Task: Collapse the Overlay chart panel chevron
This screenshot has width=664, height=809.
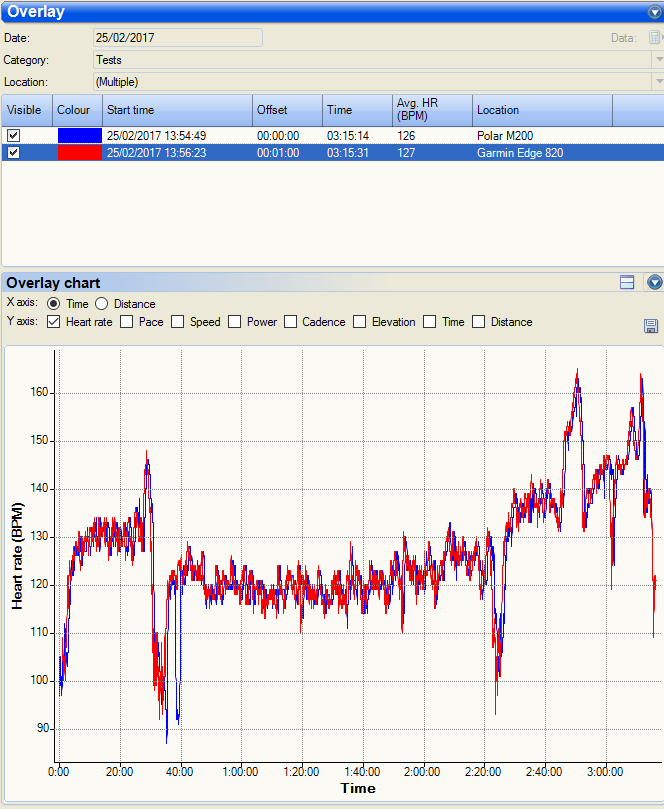Action: tap(654, 283)
